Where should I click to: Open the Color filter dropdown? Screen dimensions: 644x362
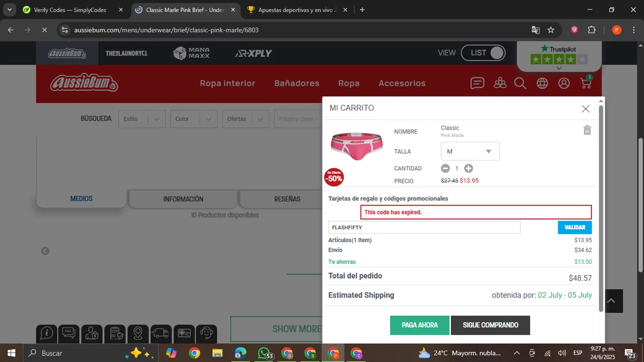(194, 119)
